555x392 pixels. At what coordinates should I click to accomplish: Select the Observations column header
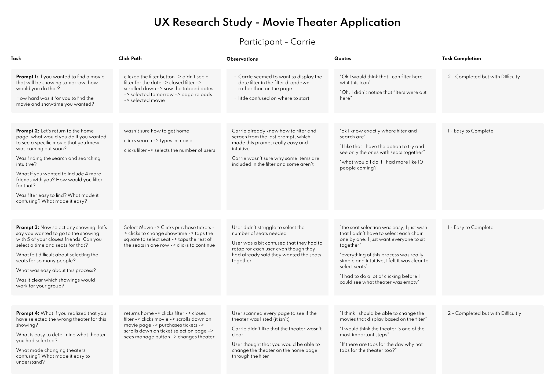pos(242,59)
